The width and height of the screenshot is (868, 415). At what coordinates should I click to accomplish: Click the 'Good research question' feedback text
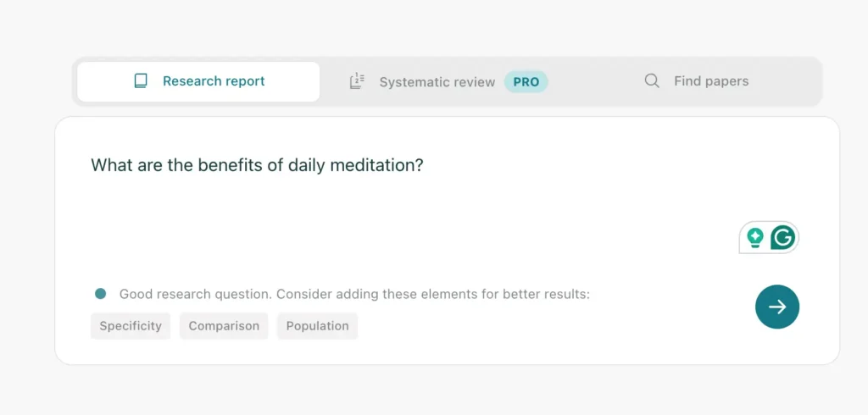click(354, 294)
